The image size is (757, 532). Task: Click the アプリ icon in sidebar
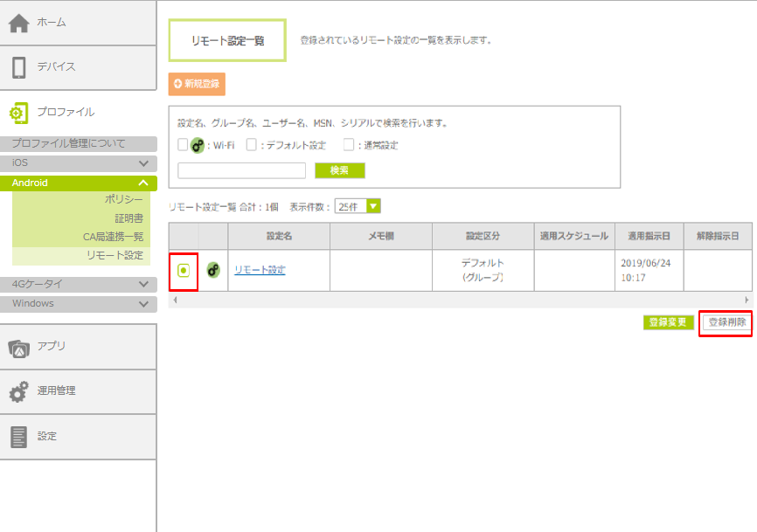(19, 347)
